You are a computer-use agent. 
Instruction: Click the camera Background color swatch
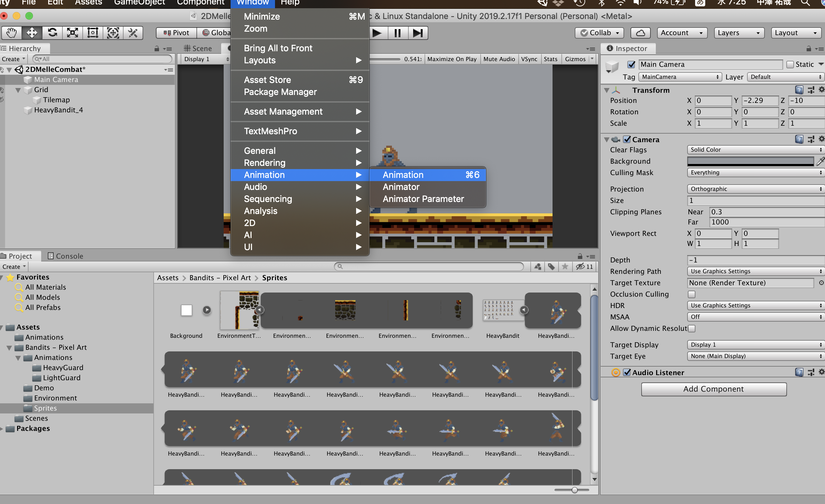click(x=750, y=161)
